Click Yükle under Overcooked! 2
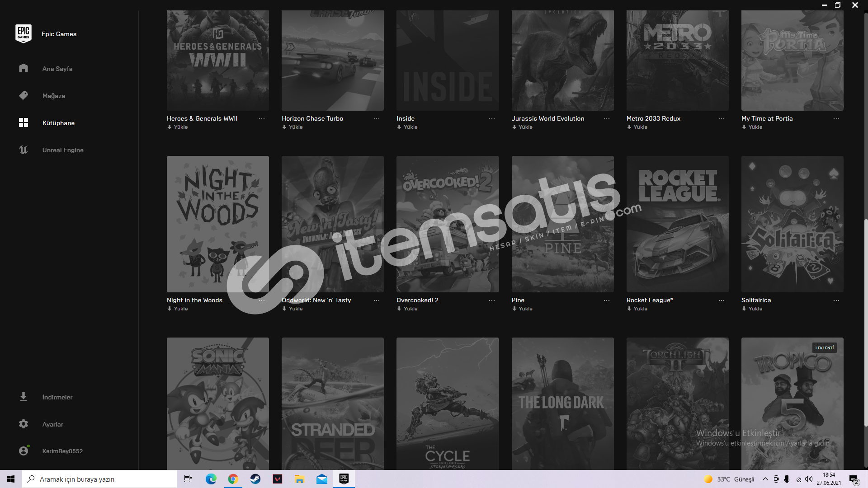 407,309
